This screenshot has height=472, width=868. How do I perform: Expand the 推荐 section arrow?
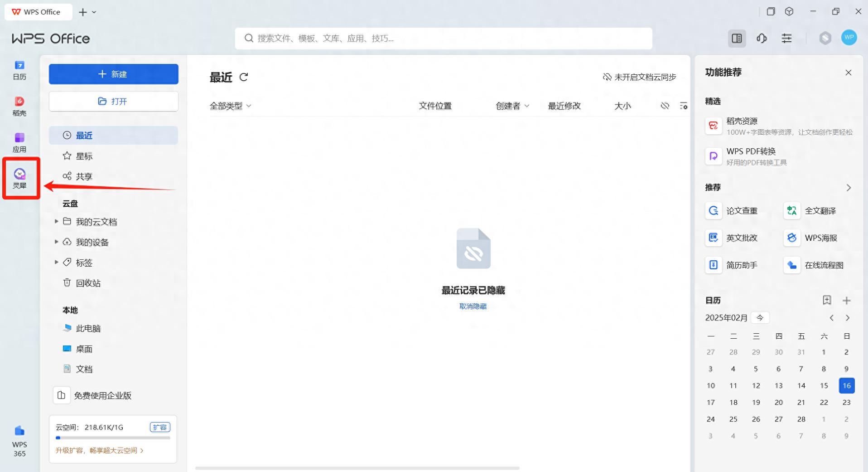849,188
